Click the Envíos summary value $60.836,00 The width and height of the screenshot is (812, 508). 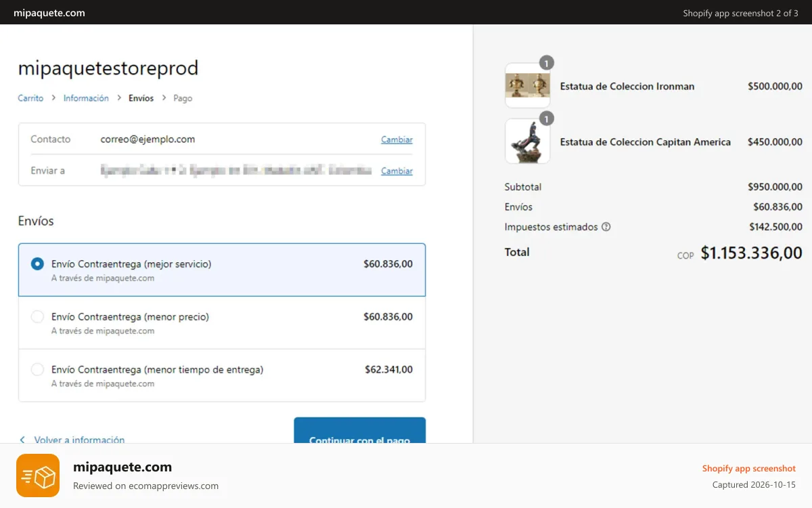point(778,207)
